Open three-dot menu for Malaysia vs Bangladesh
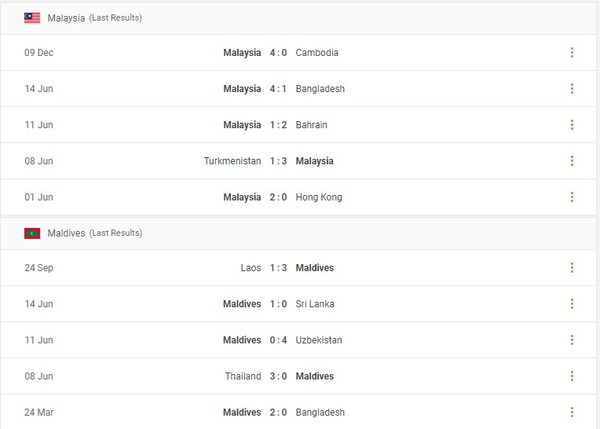600x429 pixels. point(572,89)
